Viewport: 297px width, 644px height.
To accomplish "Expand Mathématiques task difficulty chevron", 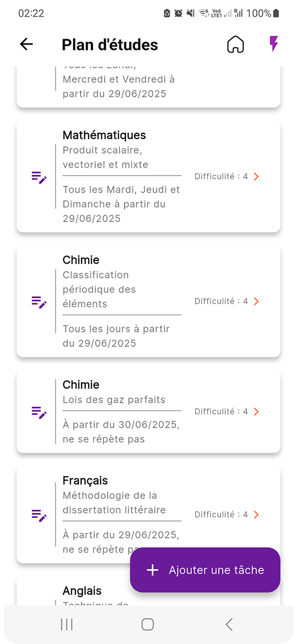I will pos(256,177).
